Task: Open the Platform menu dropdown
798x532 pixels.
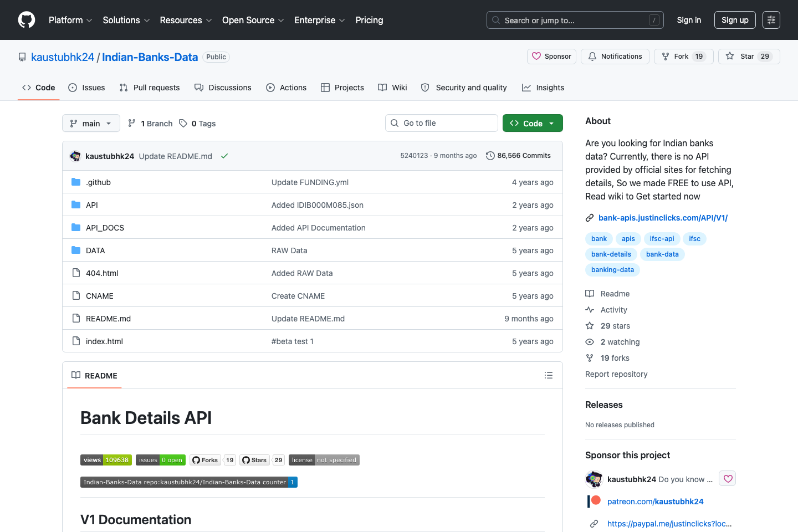Action: tap(70, 20)
